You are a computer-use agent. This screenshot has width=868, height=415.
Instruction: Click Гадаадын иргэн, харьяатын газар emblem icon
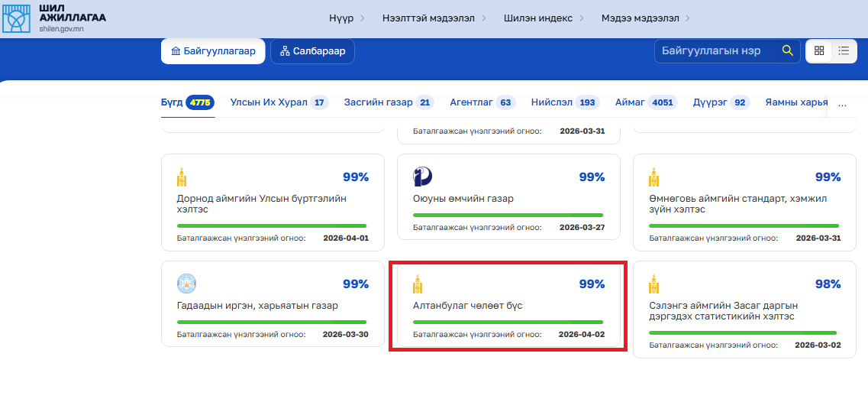pos(186,284)
